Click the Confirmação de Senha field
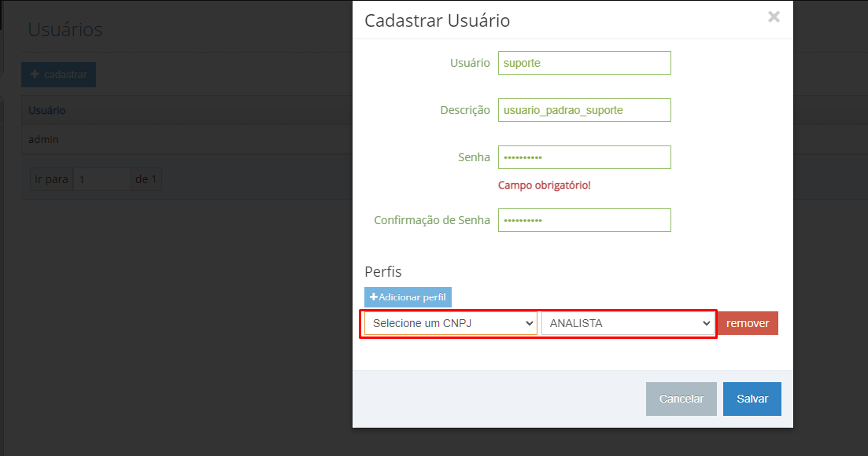 [585, 220]
